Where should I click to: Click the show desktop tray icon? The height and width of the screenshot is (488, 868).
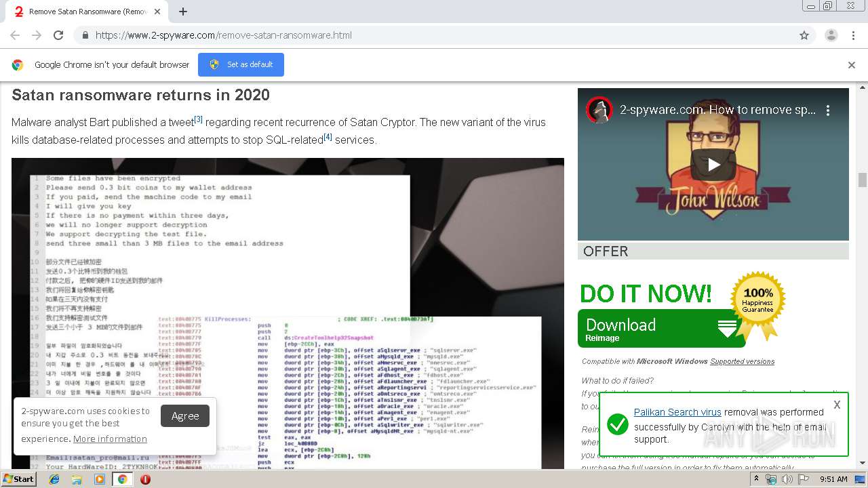point(860,479)
